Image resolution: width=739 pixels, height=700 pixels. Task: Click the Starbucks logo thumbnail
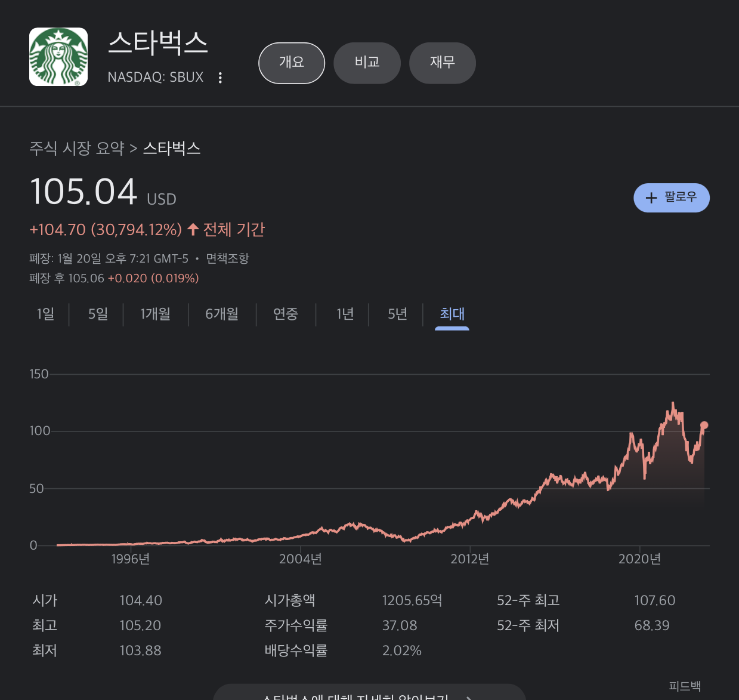coord(58,57)
